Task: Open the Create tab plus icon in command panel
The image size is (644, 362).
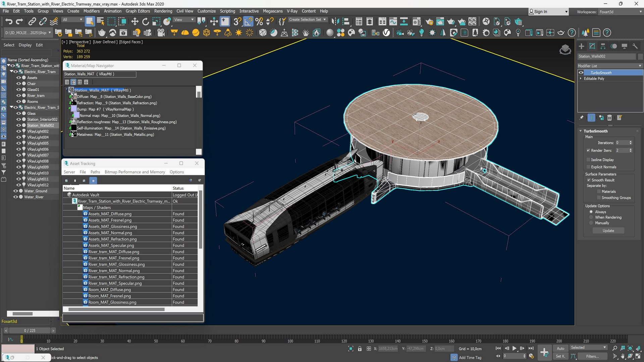Action: tap(582, 46)
